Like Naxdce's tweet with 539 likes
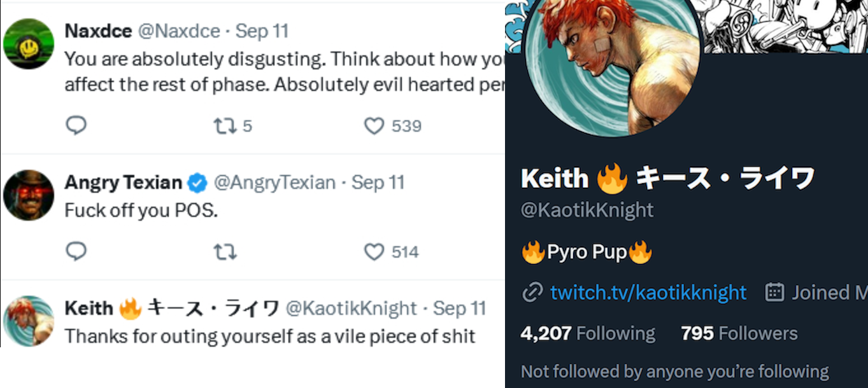This screenshot has width=868, height=388. (374, 126)
